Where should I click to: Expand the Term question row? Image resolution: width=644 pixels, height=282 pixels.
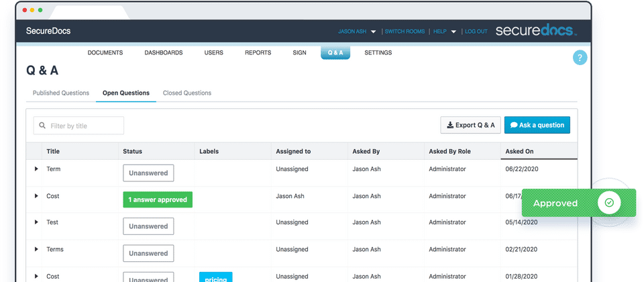tap(36, 169)
